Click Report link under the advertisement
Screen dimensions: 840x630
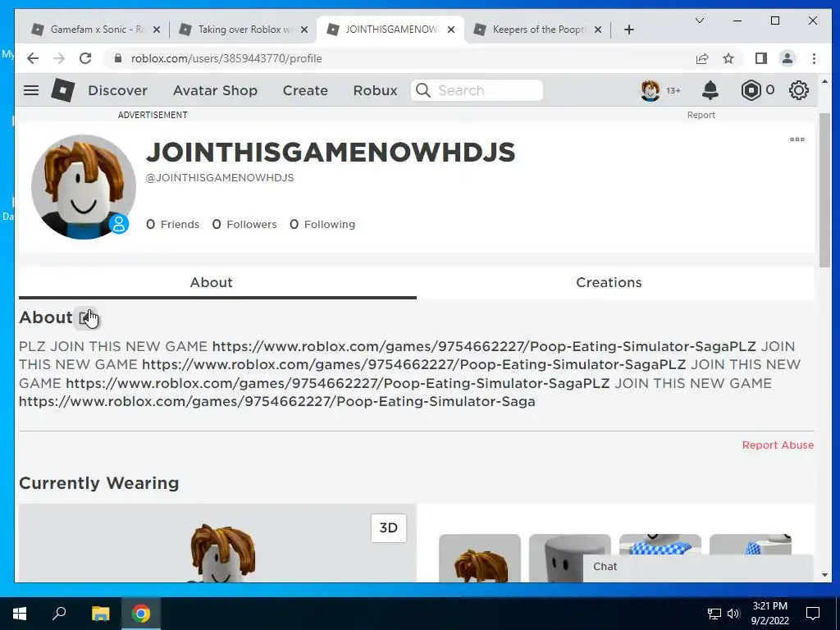tap(701, 115)
